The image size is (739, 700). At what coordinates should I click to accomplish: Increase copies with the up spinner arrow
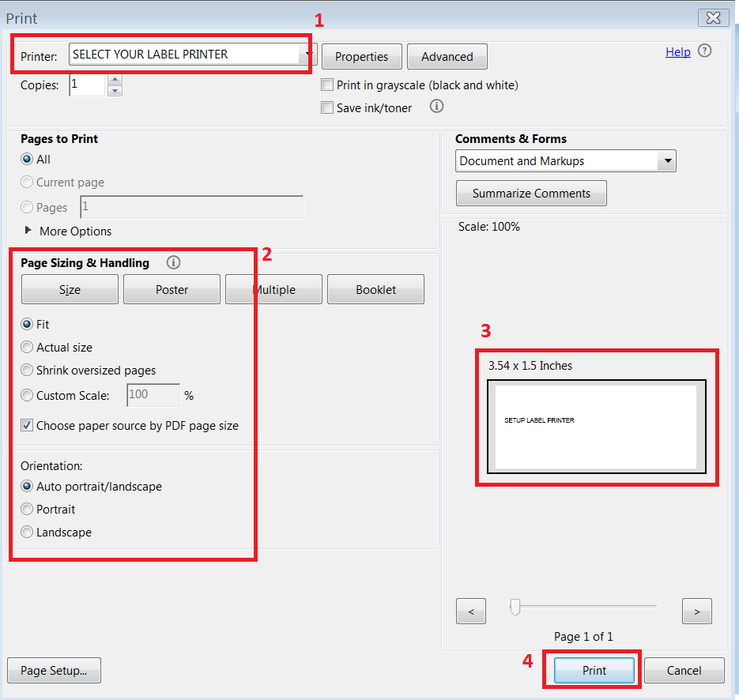[x=115, y=79]
